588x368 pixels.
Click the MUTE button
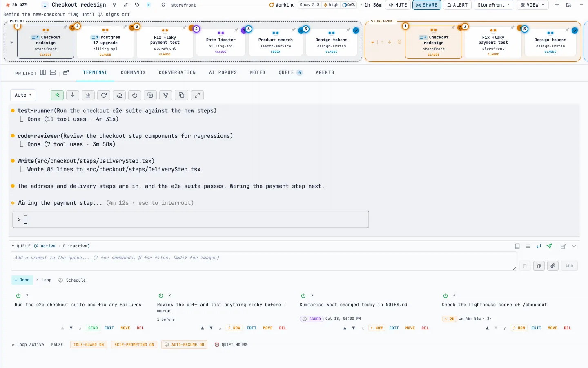click(398, 5)
